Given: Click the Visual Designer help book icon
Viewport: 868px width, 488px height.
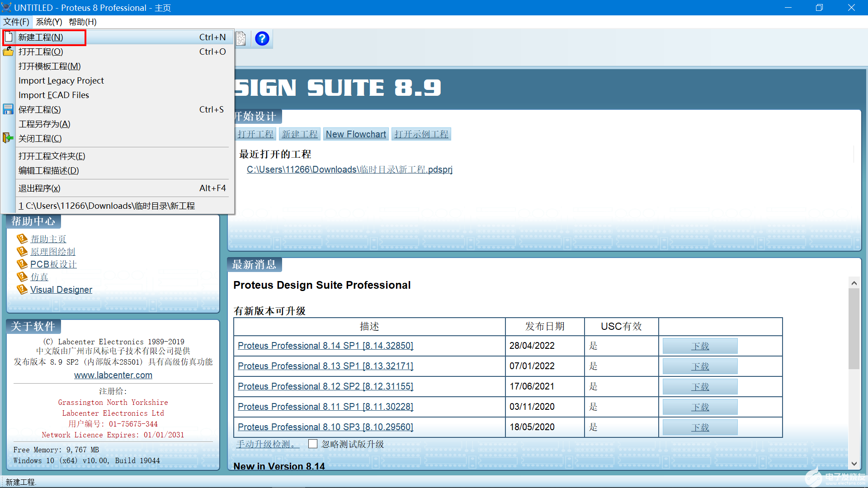Looking at the screenshot, I should click(x=22, y=289).
